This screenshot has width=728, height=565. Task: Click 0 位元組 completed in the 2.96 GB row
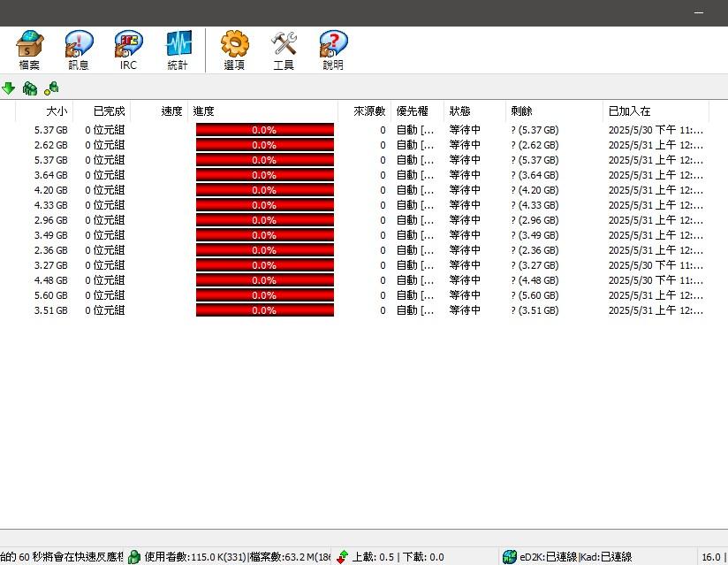tap(105, 220)
